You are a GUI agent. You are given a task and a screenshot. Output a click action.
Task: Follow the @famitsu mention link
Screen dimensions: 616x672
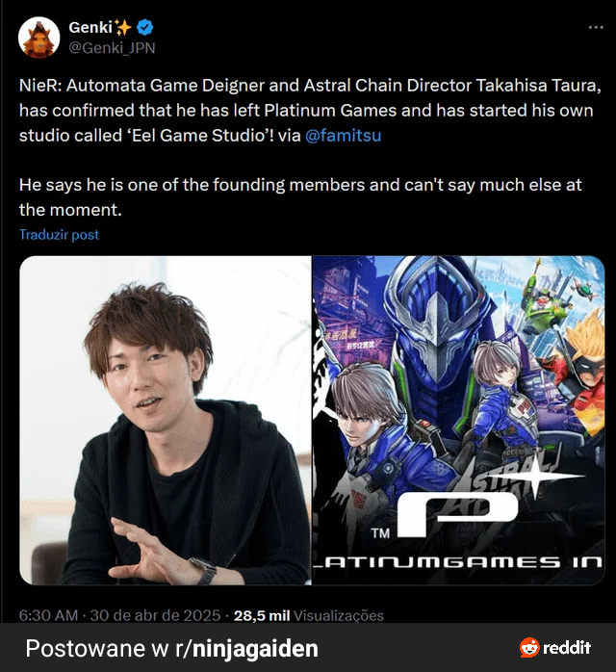click(x=343, y=136)
